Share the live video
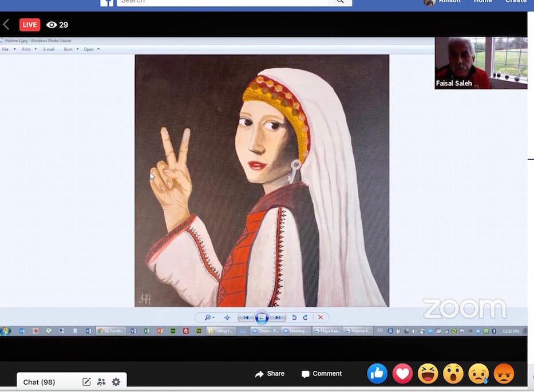Viewport: 534px width, 392px height. click(270, 374)
